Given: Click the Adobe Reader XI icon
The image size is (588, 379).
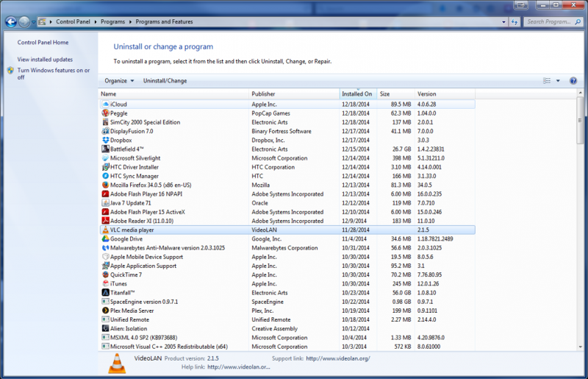Looking at the screenshot, I should tap(105, 222).
